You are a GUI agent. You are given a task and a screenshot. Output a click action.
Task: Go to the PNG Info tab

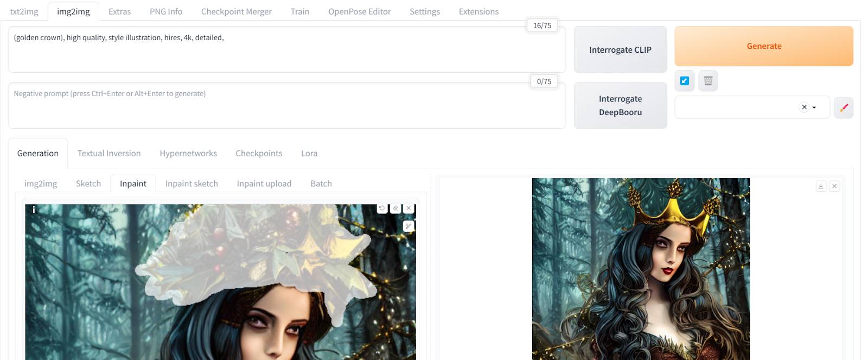(x=166, y=11)
